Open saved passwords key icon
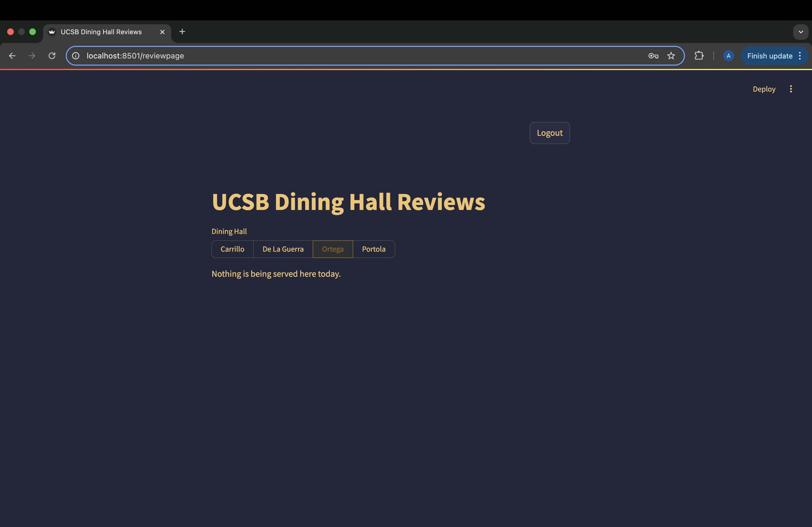Image resolution: width=812 pixels, height=527 pixels. coord(653,55)
